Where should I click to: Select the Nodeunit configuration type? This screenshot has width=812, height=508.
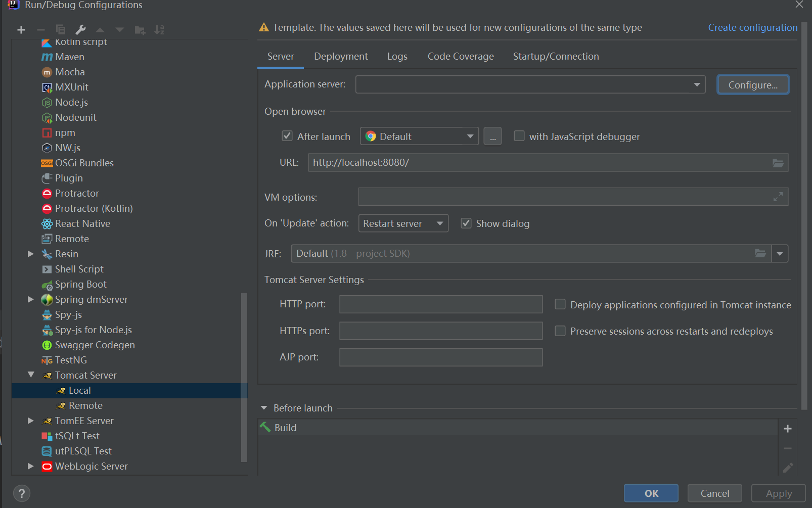click(76, 117)
